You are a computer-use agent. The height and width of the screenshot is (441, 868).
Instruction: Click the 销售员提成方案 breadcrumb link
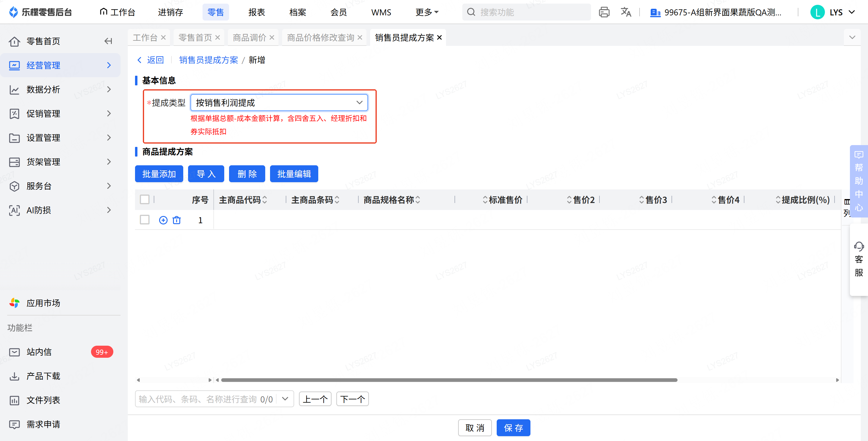coord(209,60)
